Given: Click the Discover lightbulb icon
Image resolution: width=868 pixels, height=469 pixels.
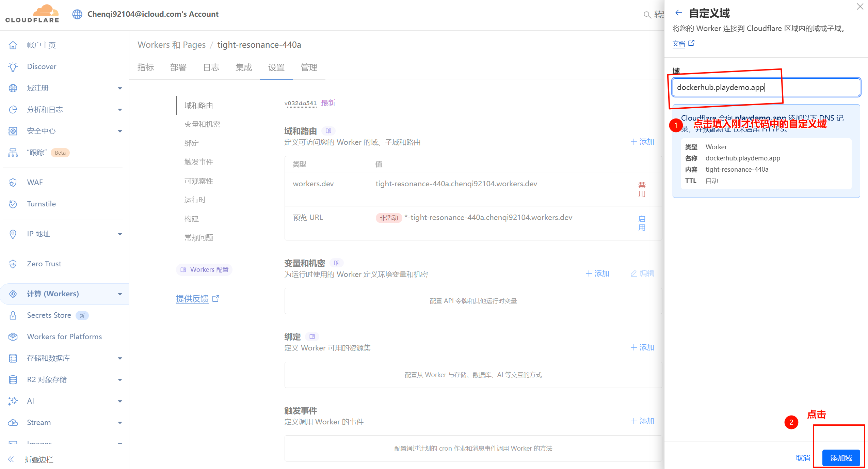Looking at the screenshot, I should click(13, 66).
